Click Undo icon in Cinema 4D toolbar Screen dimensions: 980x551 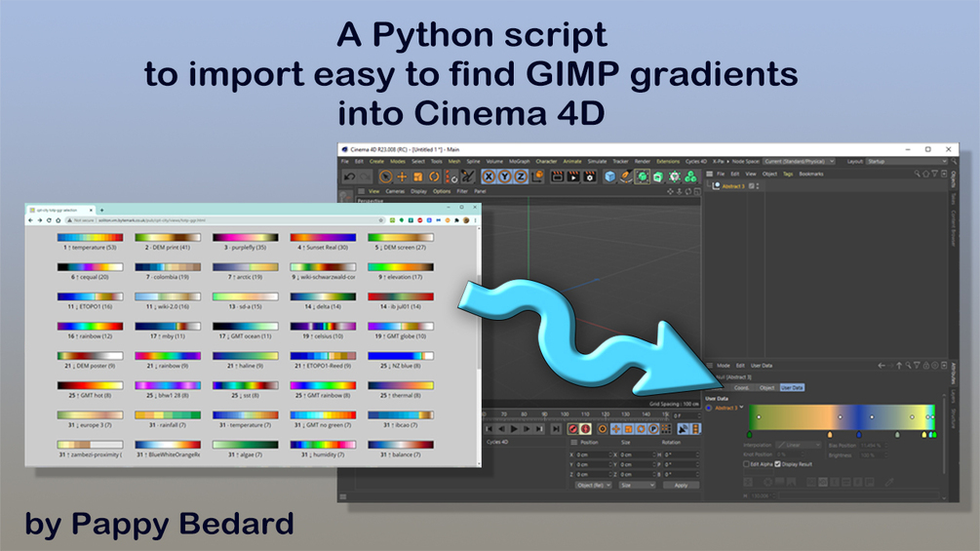tap(350, 177)
